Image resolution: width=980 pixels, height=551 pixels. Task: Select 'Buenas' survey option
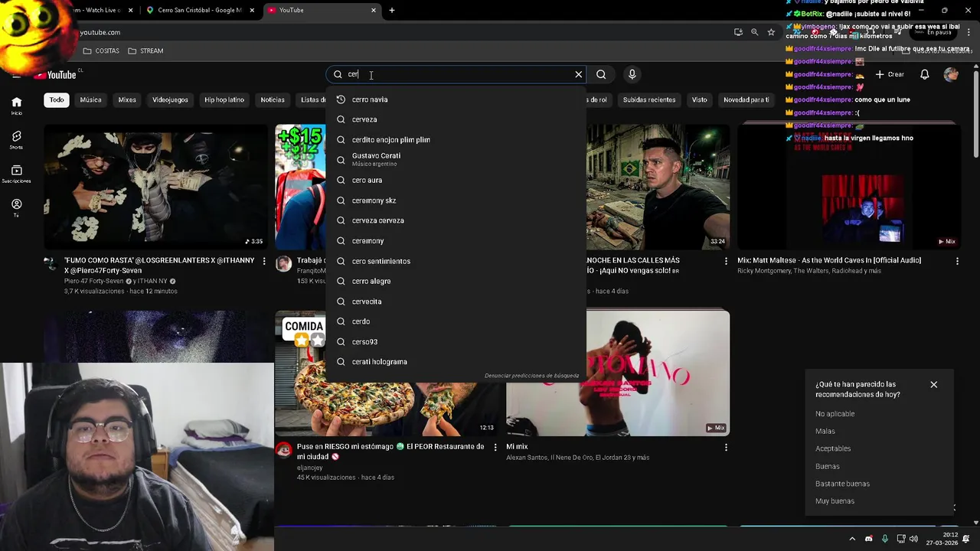(828, 466)
